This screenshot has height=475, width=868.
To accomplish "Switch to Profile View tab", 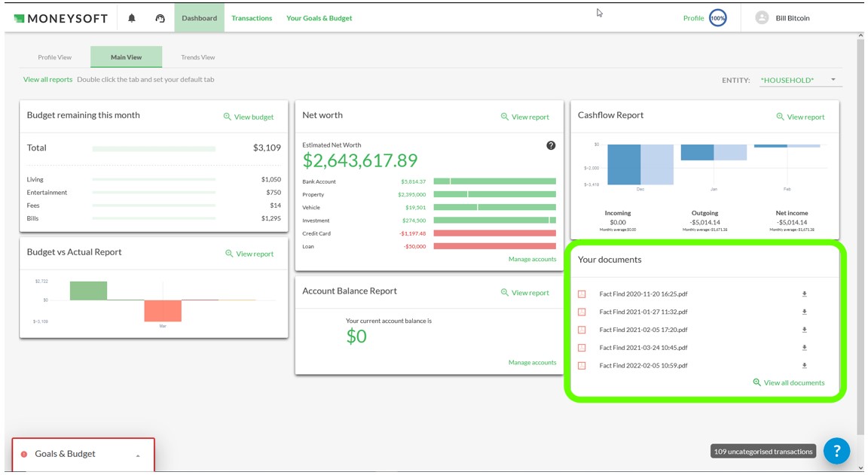I will pos(55,57).
